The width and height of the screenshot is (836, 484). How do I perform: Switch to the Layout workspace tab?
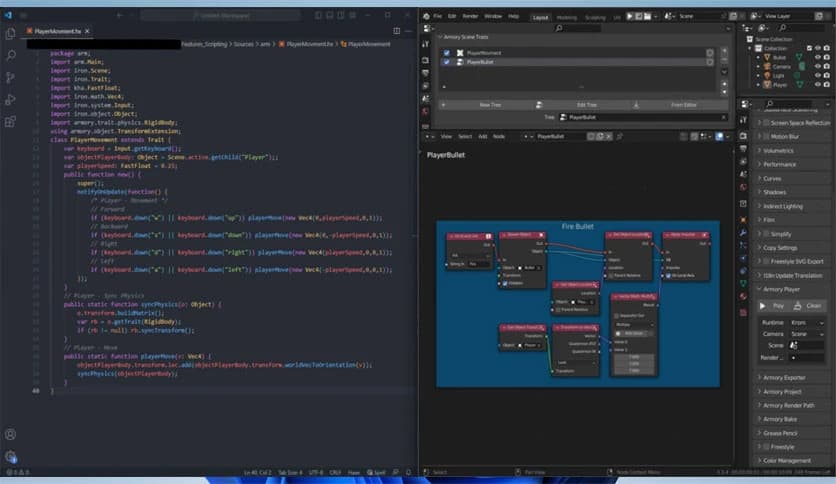(540, 17)
